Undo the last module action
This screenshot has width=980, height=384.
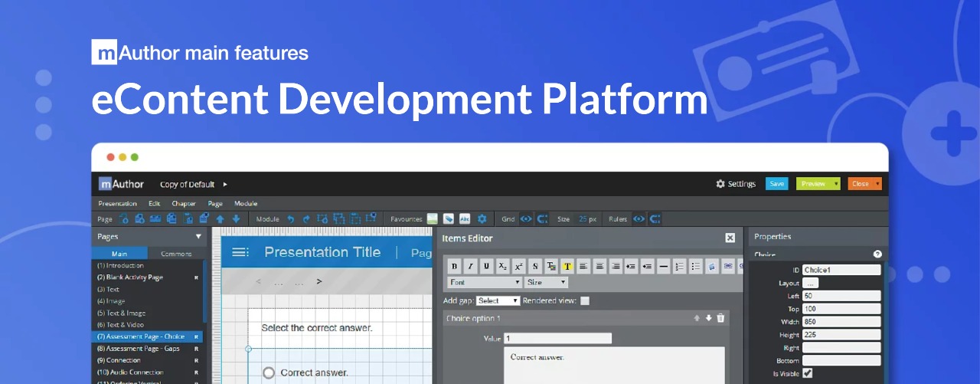291,219
